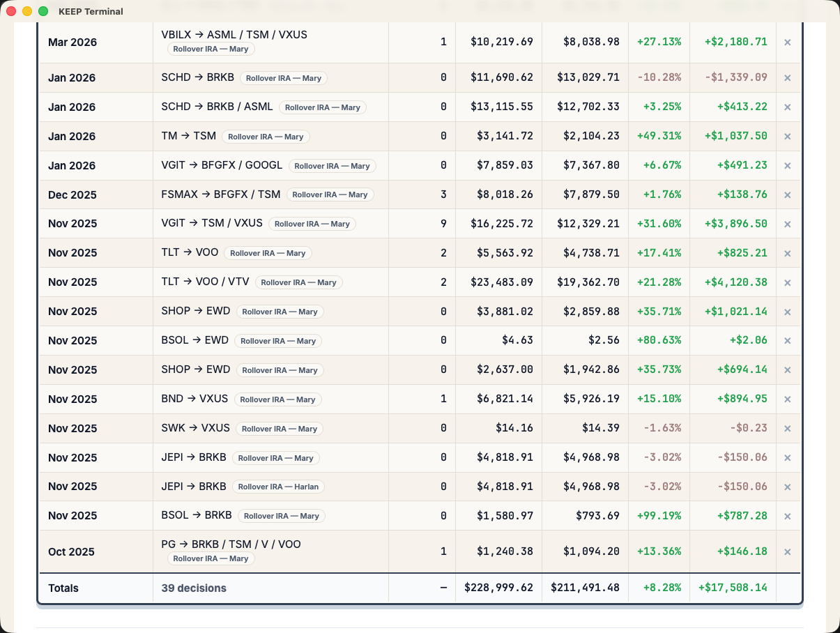
Task: Delete the SWK → VXUS decision
Action: pyautogui.click(x=787, y=429)
